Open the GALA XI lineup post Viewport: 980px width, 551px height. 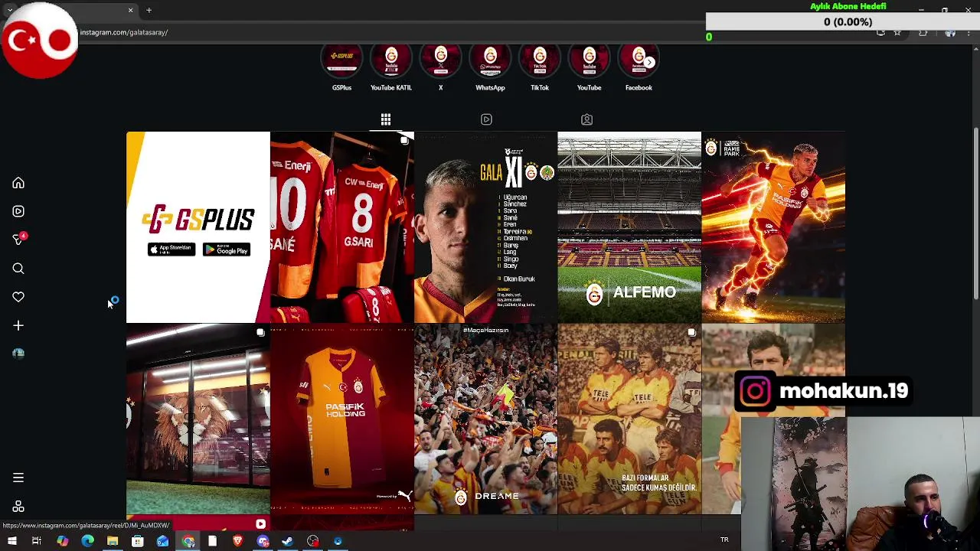click(485, 227)
